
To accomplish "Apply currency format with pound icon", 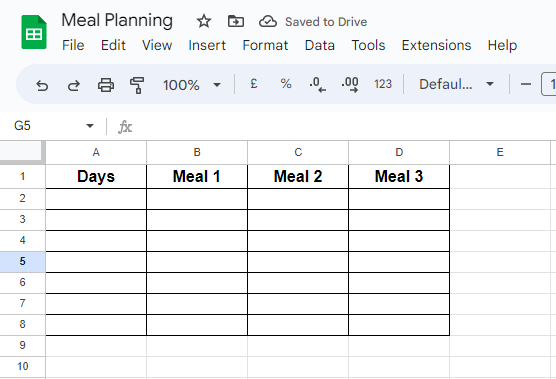I will pos(254,84).
